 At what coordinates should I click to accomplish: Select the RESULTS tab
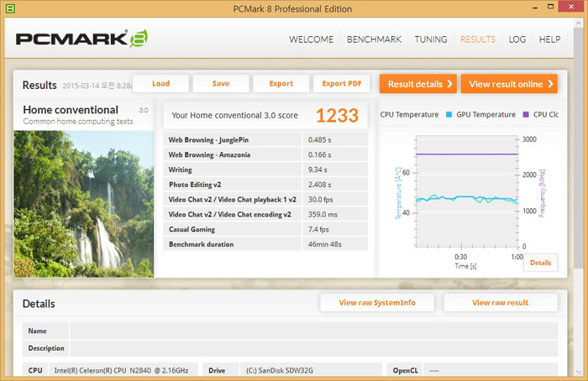point(478,39)
